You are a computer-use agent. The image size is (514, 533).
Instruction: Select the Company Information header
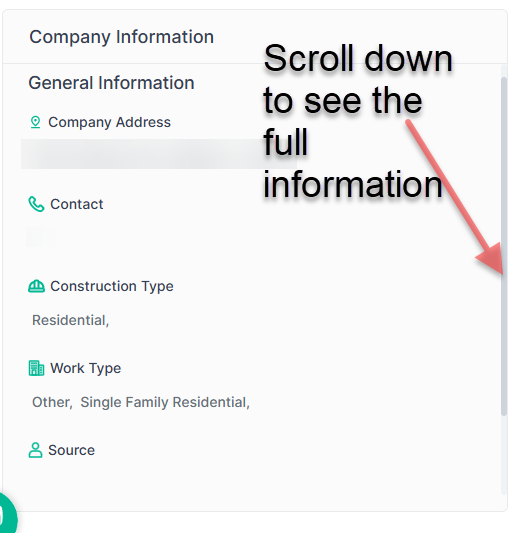(121, 37)
